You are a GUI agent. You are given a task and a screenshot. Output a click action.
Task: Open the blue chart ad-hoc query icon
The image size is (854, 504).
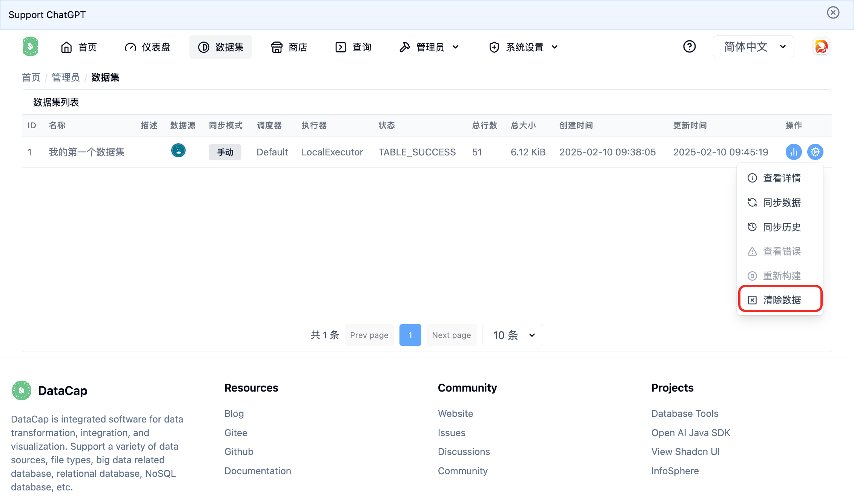794,152
